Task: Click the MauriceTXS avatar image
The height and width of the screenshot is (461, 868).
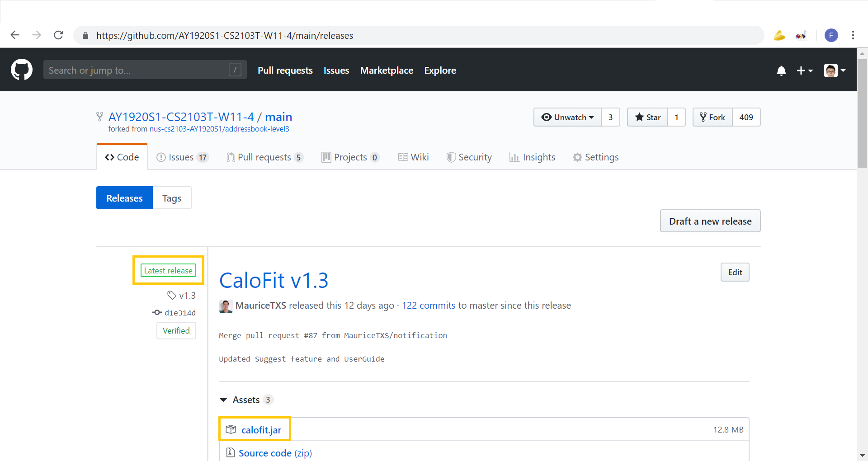Action: pos(226,306)
